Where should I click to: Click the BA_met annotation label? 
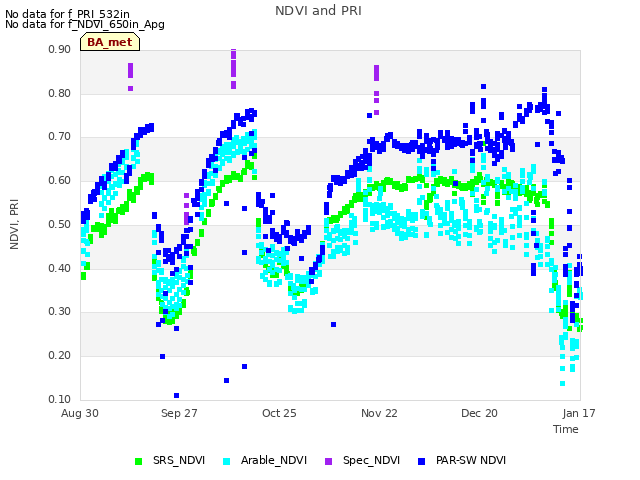click(x=110, y=42)
